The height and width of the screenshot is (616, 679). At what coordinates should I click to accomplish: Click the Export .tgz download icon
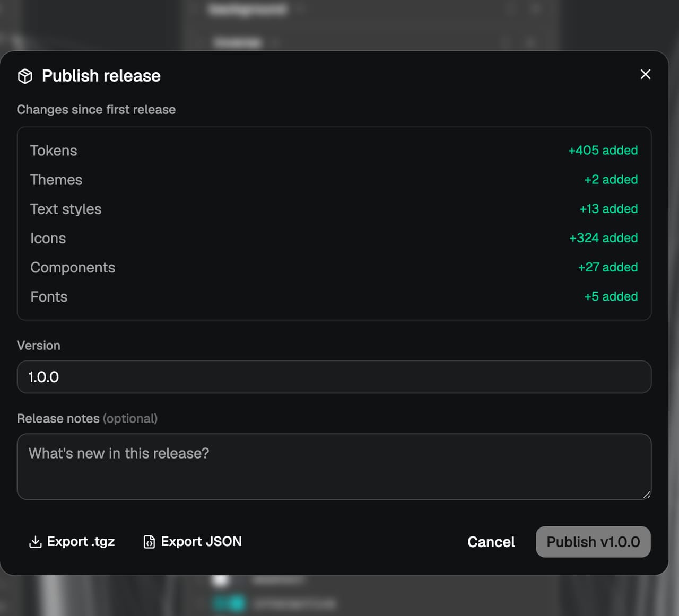35,542
